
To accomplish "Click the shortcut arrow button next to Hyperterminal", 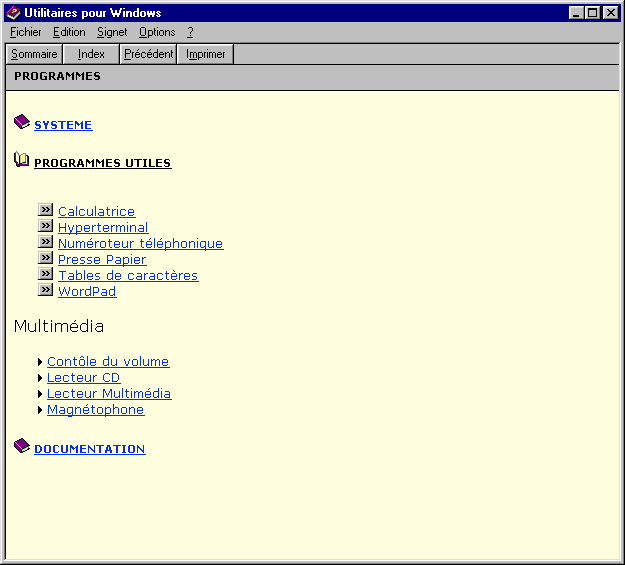I will click(x=45, y=226).
